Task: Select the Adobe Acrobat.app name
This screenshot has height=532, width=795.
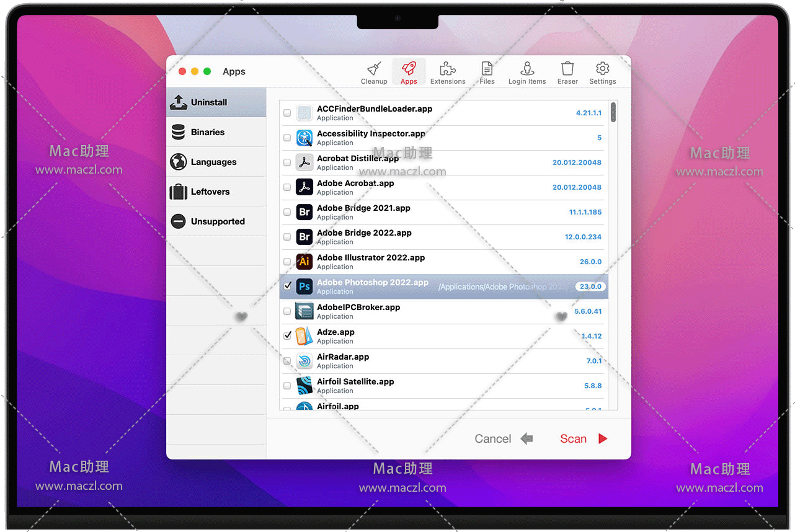Action: [x=355, y=183]
